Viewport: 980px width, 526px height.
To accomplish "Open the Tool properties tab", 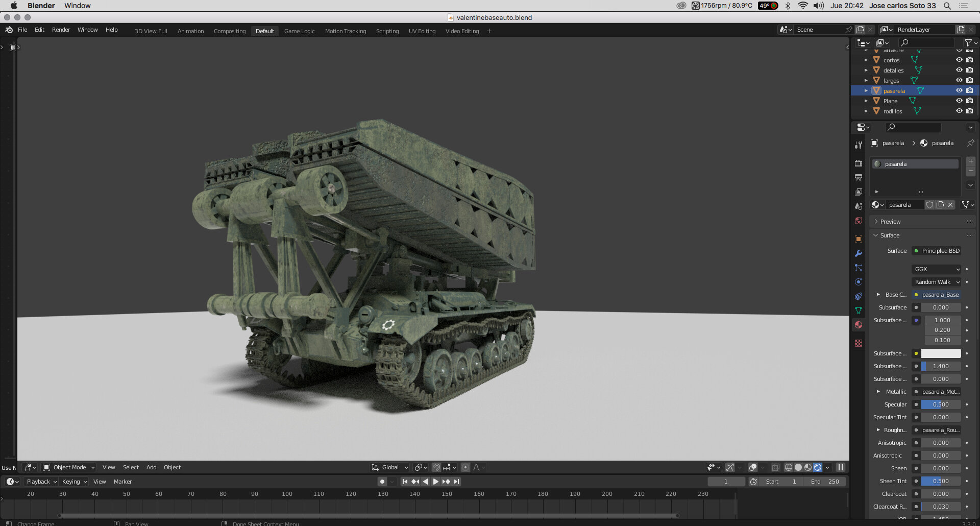I will [859, 145].
